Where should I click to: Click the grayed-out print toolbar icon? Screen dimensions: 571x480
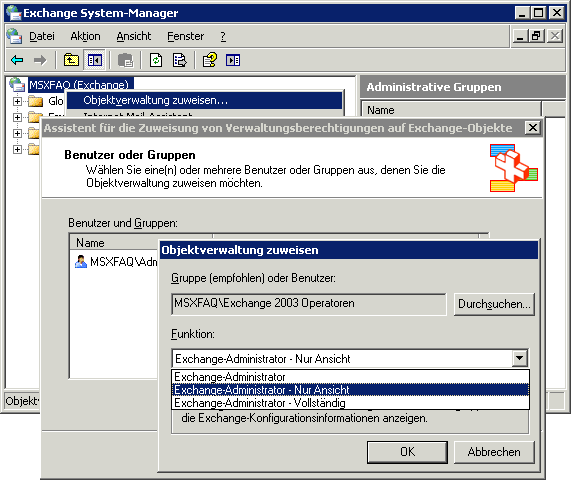pyautogui.click(x=126, y=60)
